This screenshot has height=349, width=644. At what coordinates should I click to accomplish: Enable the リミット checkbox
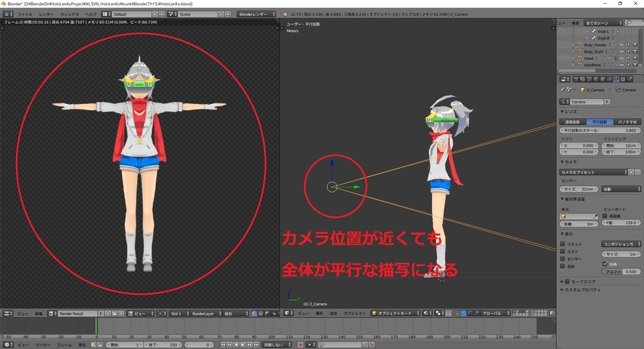coord(563,244)
